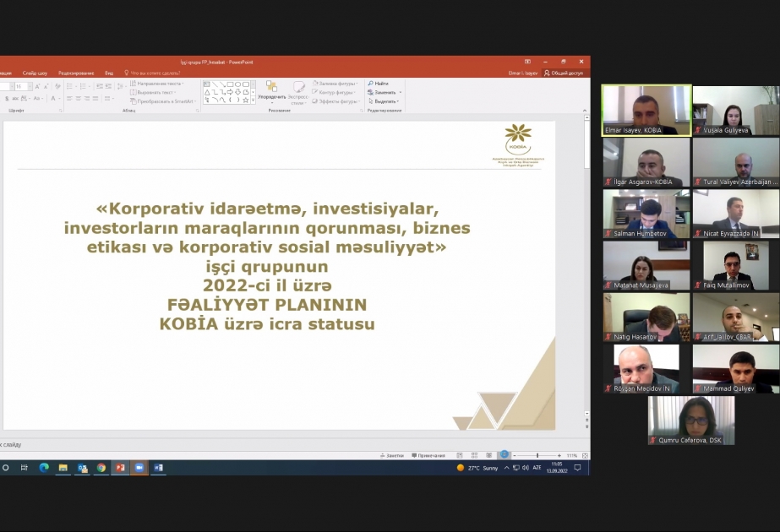This screenshot has height=532, width=780.
Task: Click the zoom slider in the status bar
Action: coord(537,455)
